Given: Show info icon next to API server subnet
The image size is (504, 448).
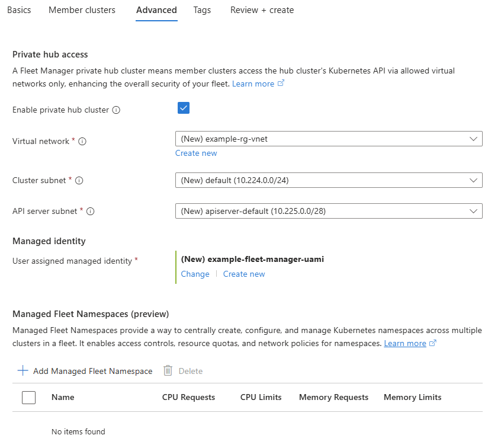Looking at the screenshot, I should (91, 212).
